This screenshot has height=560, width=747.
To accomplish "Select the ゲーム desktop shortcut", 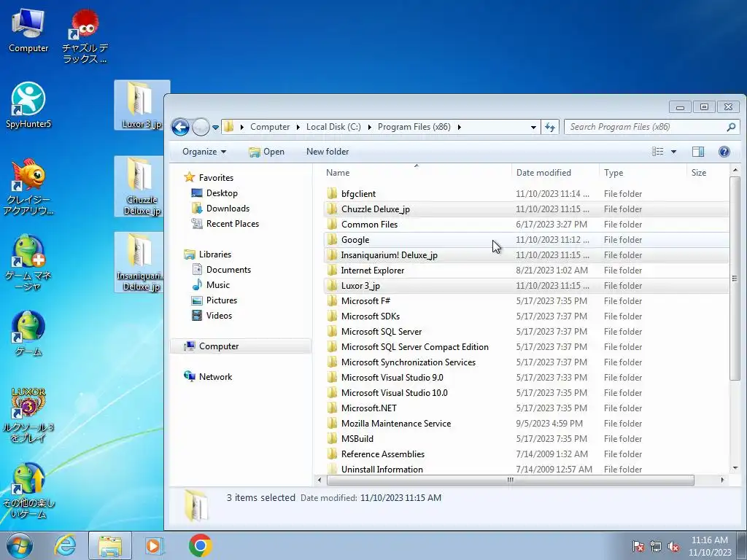I will tap(28, 333).
